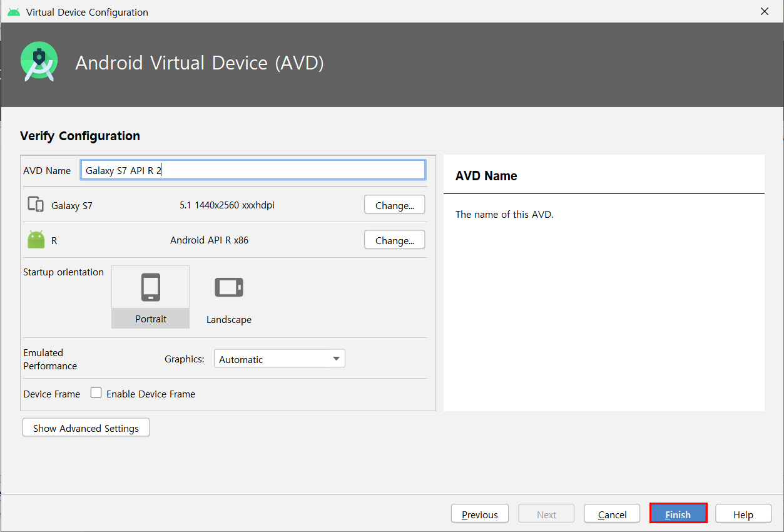The height and width of the screenshot is (532, 784).
Task: Change the Android API R system image
Action: coord(395,240)
